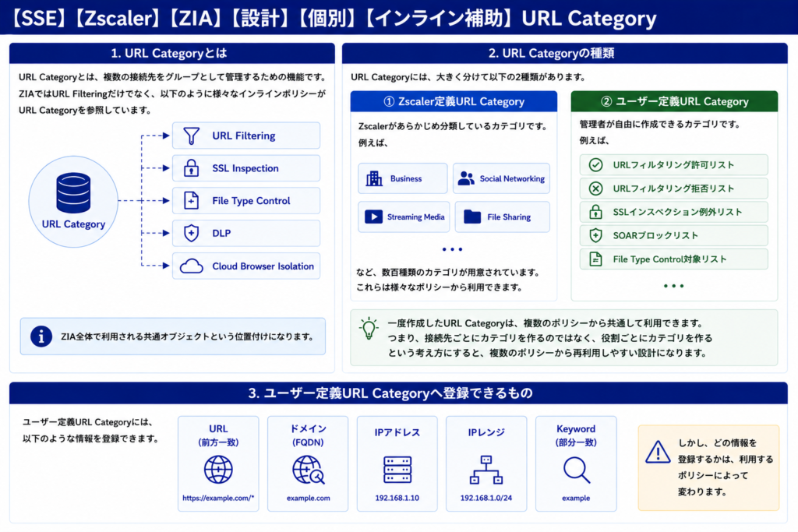The height and width of the screenshot is (532, 798).
Task: Click the Social Networking label
Action: tap(512, 178)
